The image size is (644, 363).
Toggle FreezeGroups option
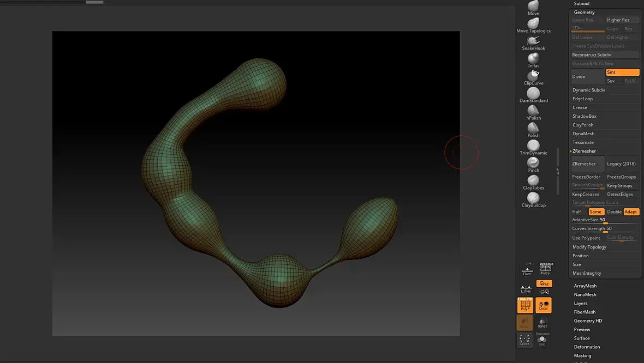[622, 177]
